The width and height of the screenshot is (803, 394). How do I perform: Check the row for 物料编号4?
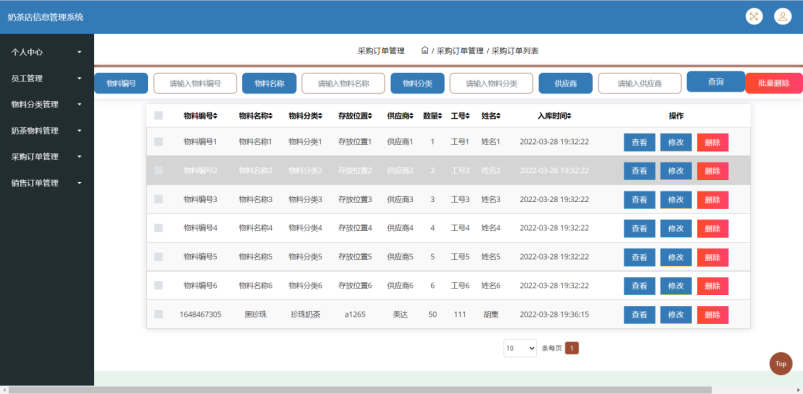[158, 227]
